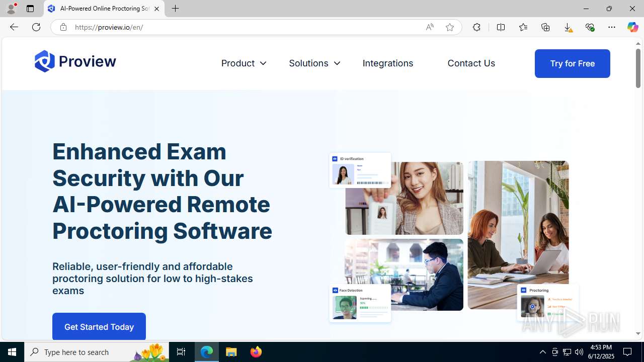Click the scrollbar up arrow
Screen dimensions: 644x362
(x=638, y=44)
